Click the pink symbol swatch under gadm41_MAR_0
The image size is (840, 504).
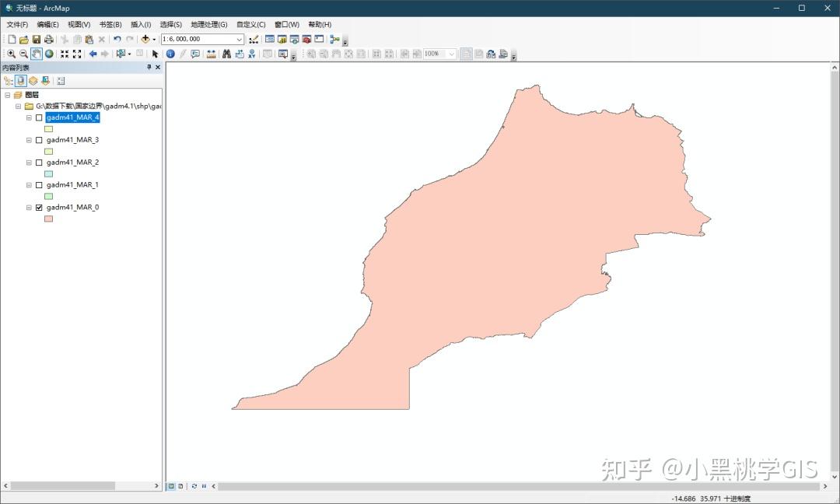(48, 219)
